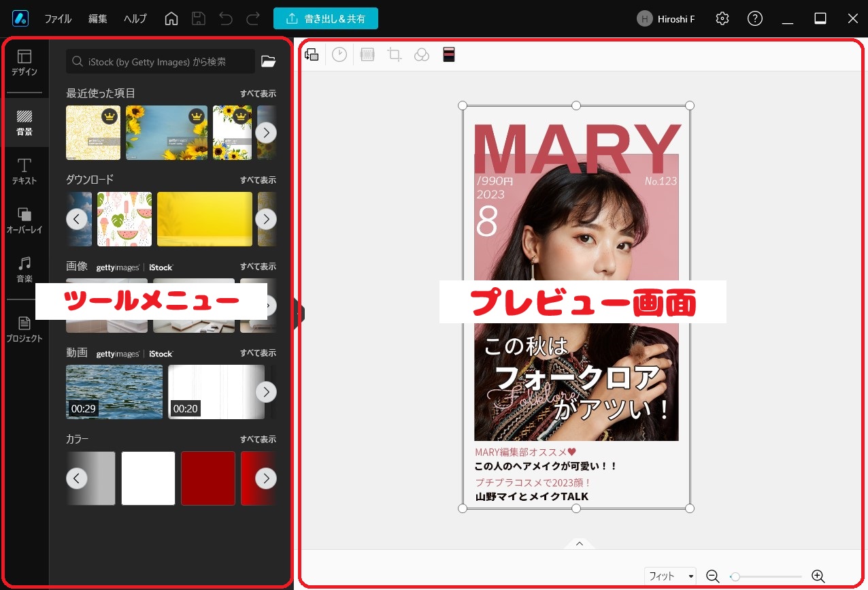Open the オーバーレイ panel
This screenshot has width=868, height=590.
(24, 220)
